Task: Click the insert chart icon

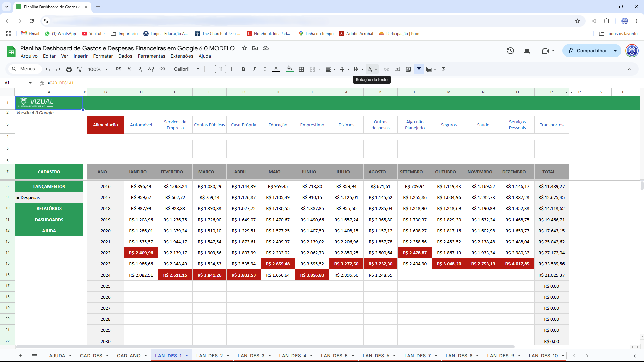Action: tap(408, 69)
